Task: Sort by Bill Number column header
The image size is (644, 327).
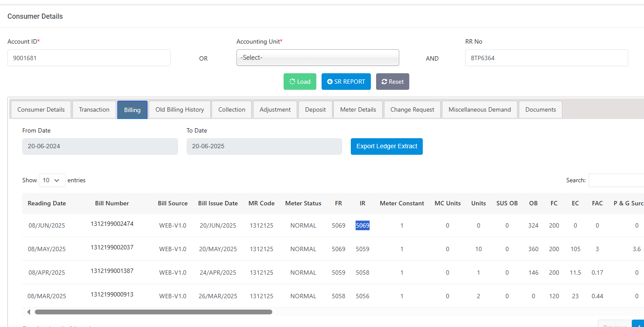Action: (x=112, y=203)
